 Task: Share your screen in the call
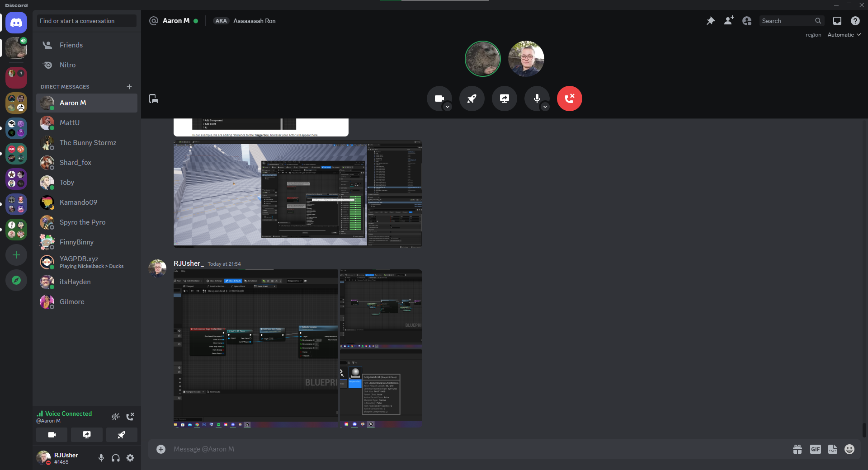[504, 99]
